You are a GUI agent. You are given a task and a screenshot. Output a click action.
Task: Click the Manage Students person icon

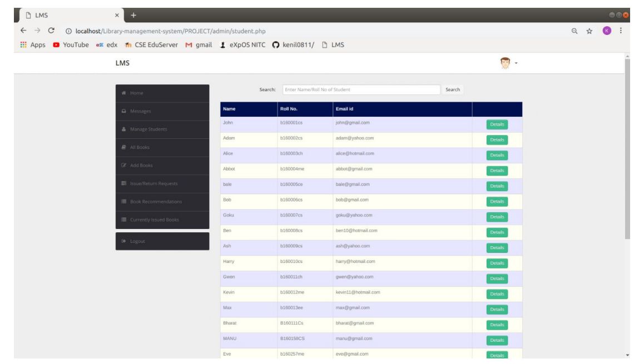pos(123,128)
